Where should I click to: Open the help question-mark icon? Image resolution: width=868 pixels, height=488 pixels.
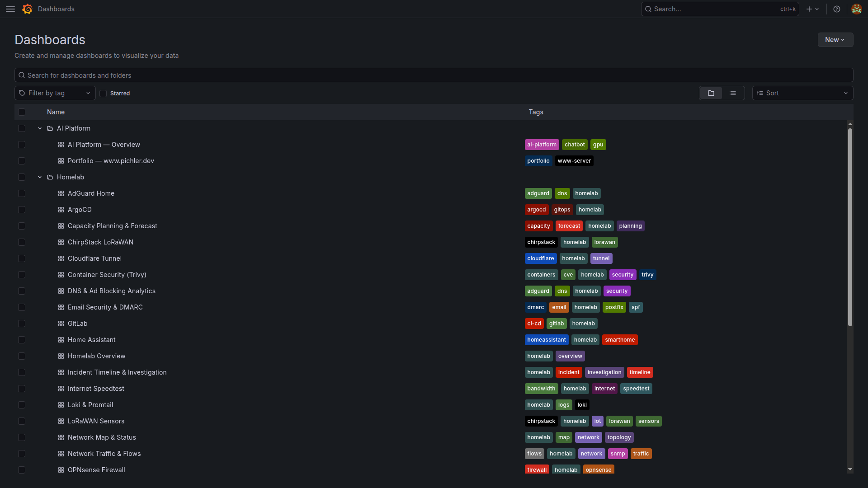coord(837,9)
